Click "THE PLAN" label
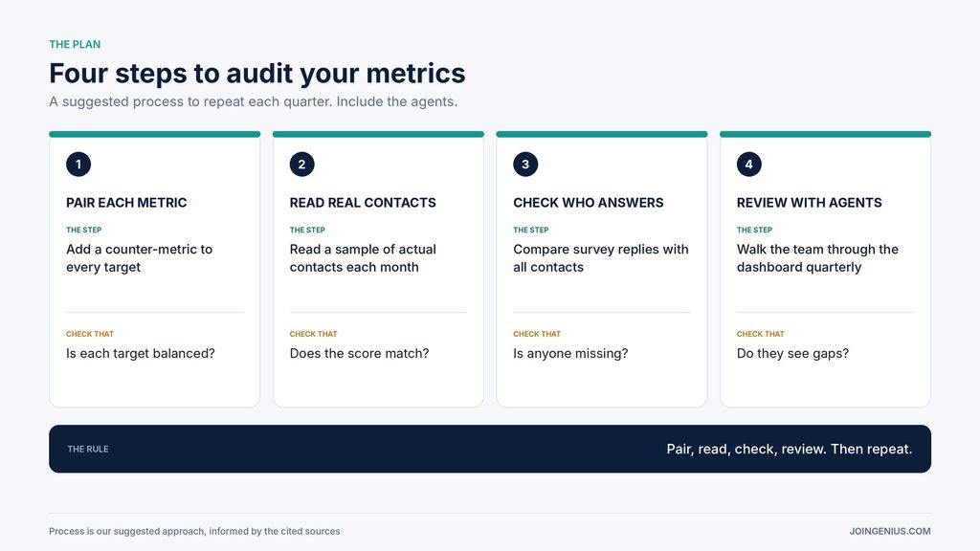Viewport: 980px width, 551px height. (75, 44)
